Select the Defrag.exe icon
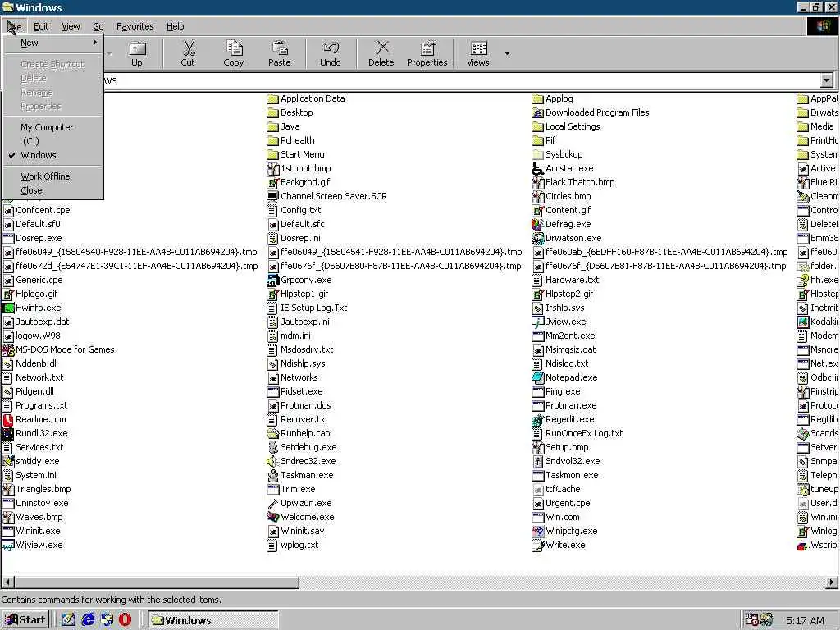This screenshot has height=630, width=840. pos(537,224)
